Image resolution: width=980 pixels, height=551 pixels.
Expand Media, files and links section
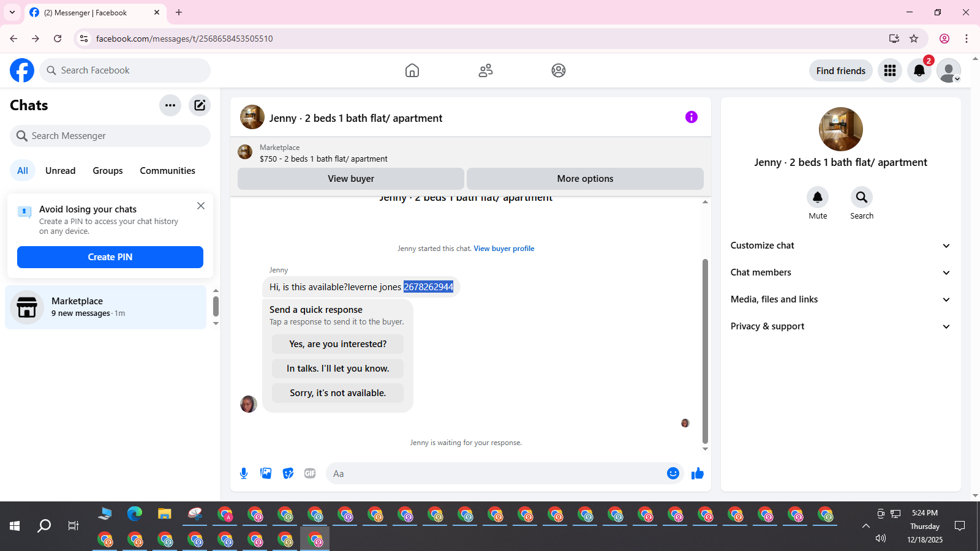(x=840, y=299)
